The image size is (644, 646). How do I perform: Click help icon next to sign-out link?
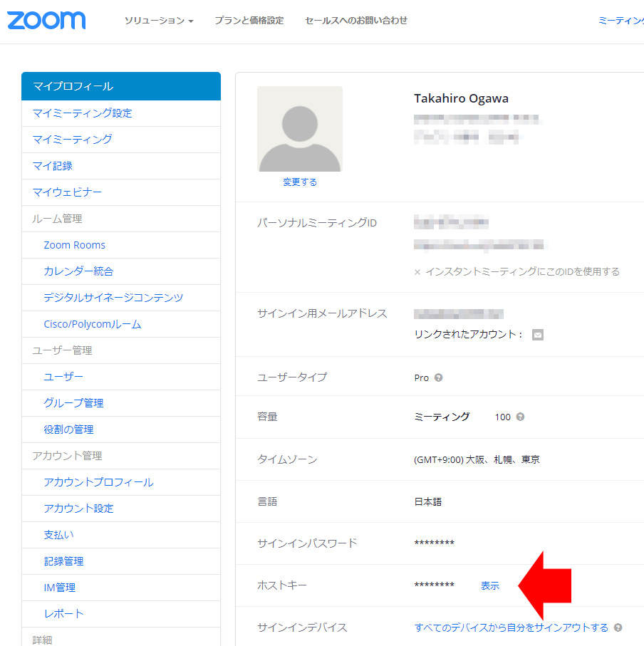click(618, 627)
